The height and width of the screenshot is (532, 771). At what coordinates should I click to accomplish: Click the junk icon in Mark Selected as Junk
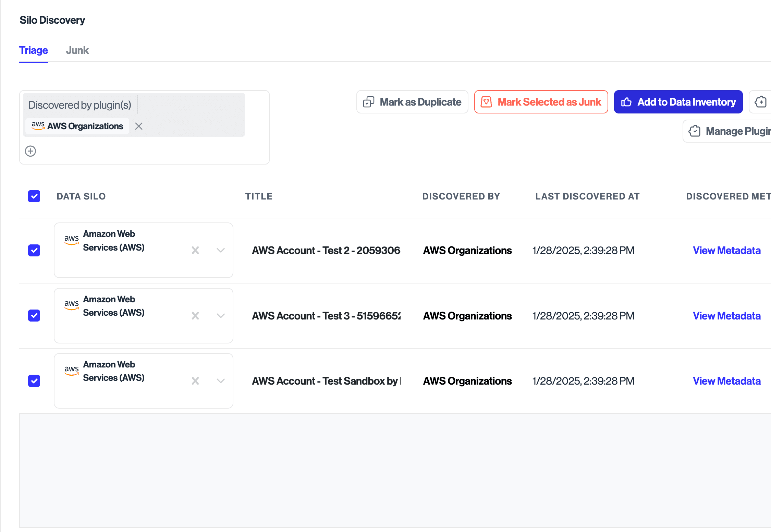(x=486, y=102)
